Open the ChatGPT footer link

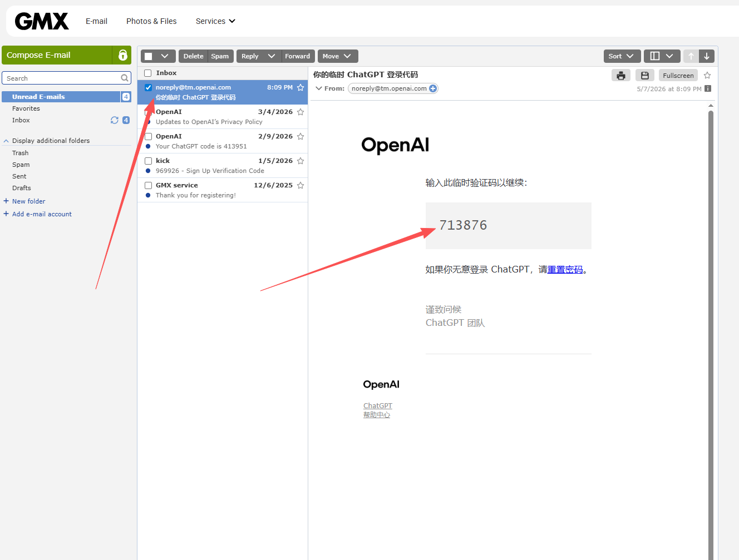(378, 406)
